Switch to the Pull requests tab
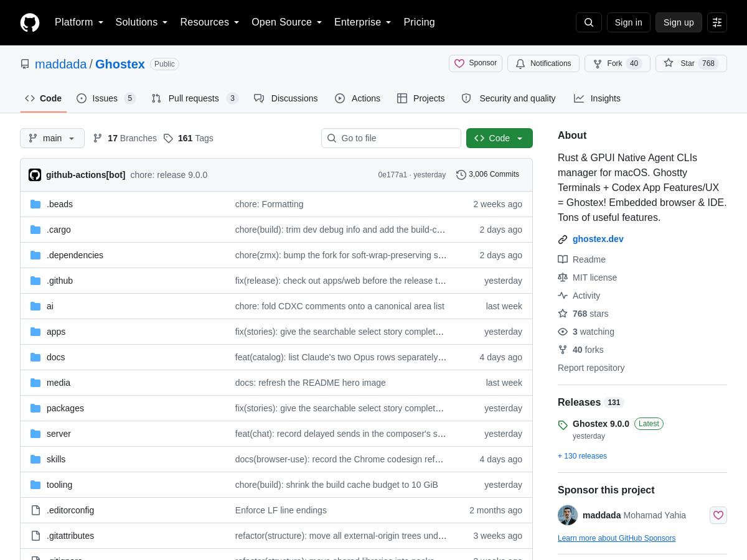Viewport: 747px width, 560px height. [195, 98]
